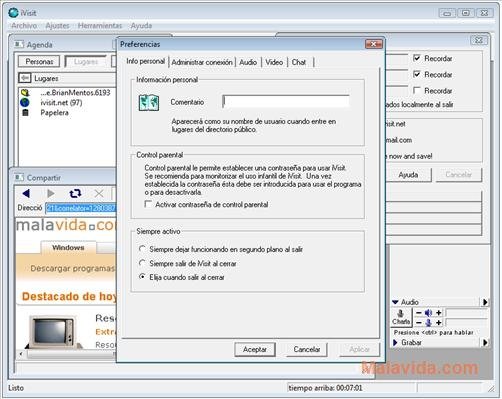
Task: Go back with Compartir blue left arrow
Action: pos(26,193)
